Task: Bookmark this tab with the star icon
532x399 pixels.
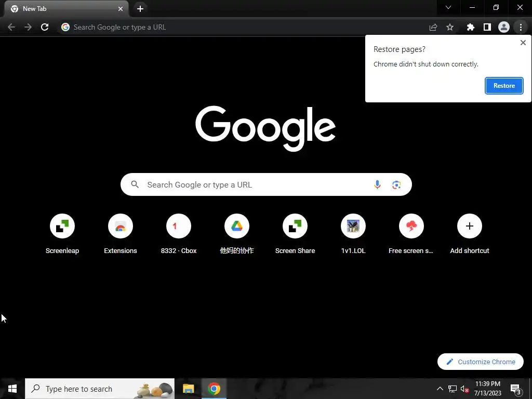Action: click(x=450, y=27)
